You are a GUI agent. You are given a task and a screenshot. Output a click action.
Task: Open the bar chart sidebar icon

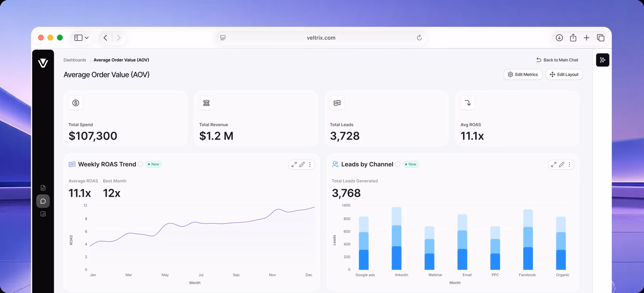click(43, 214)
